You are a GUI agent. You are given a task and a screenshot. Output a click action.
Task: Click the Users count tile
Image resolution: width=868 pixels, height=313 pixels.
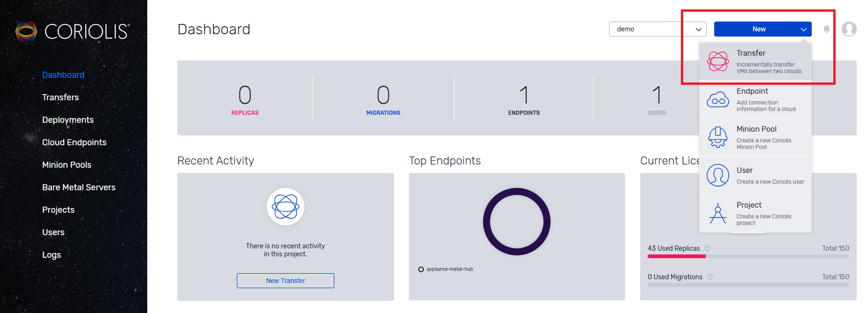(x=657, y=100)
